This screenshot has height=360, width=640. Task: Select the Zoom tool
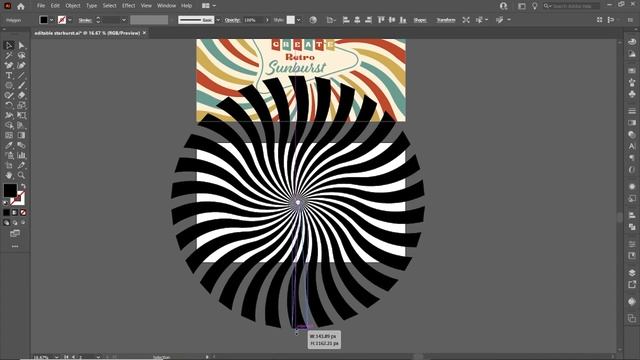(x=21, y=175)
